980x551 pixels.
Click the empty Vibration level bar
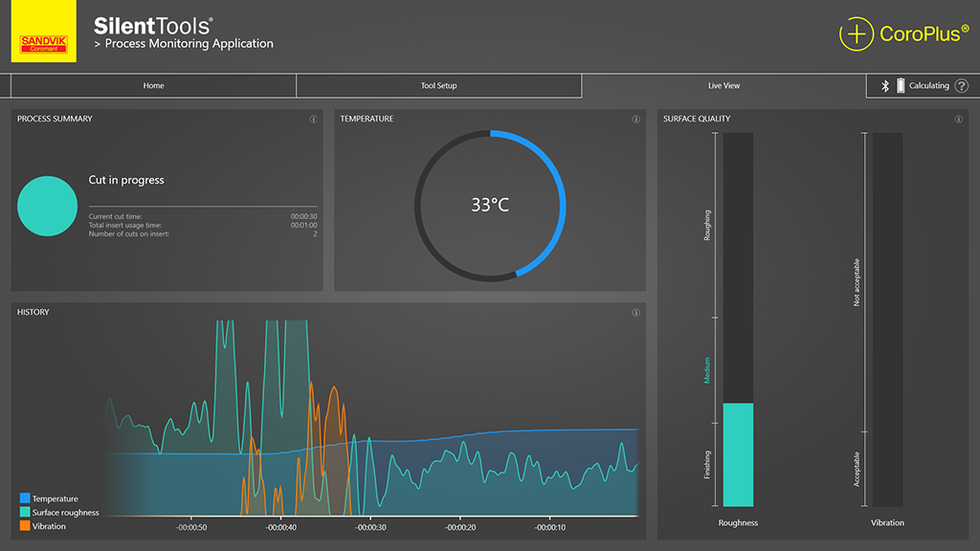tap(887, 320)
